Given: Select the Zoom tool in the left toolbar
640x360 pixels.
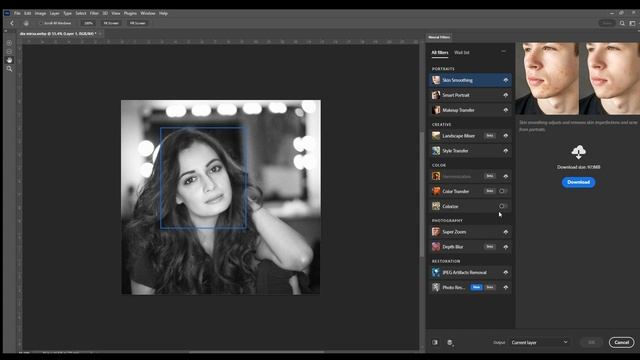Looking at the screenshot, I should coord(9,69).
